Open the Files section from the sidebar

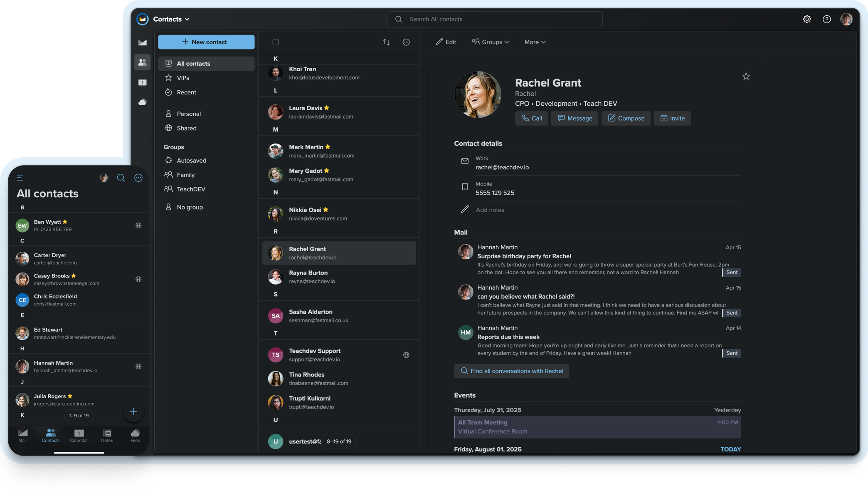coord(143,102)
